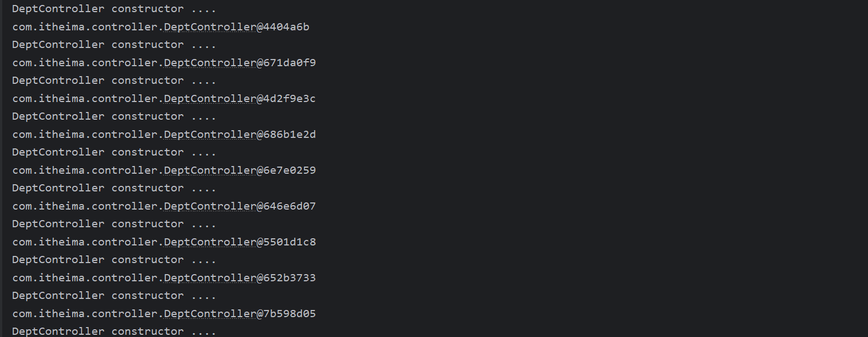Screen dimensions: 868x337
Task: Click the constructor line above the 6e7e0259 output
Action: click(114, 152)
